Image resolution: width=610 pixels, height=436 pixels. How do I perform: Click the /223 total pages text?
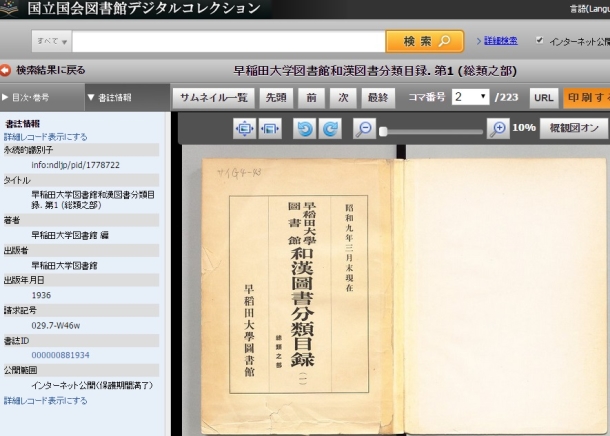pos(507,97)
